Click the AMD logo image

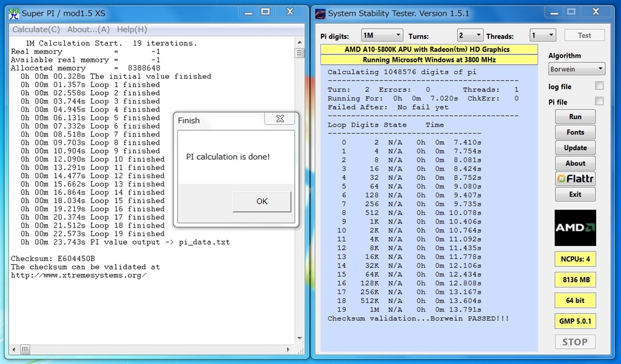575,228
